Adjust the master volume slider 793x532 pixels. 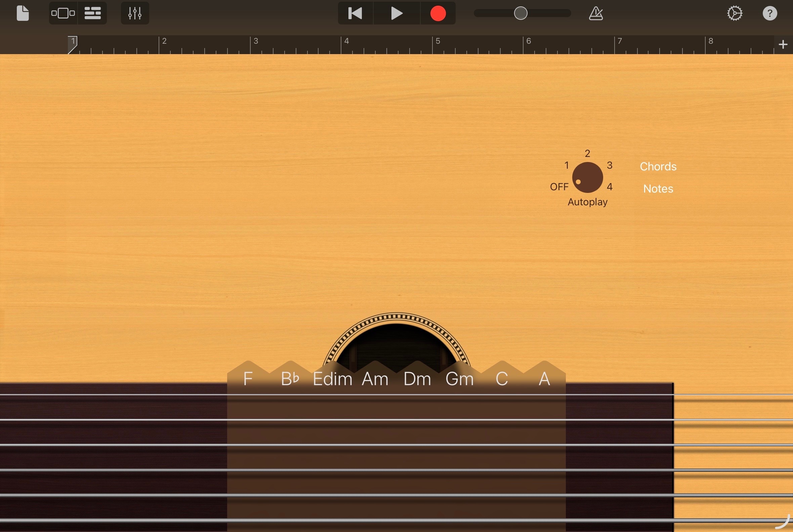[520, 13]
